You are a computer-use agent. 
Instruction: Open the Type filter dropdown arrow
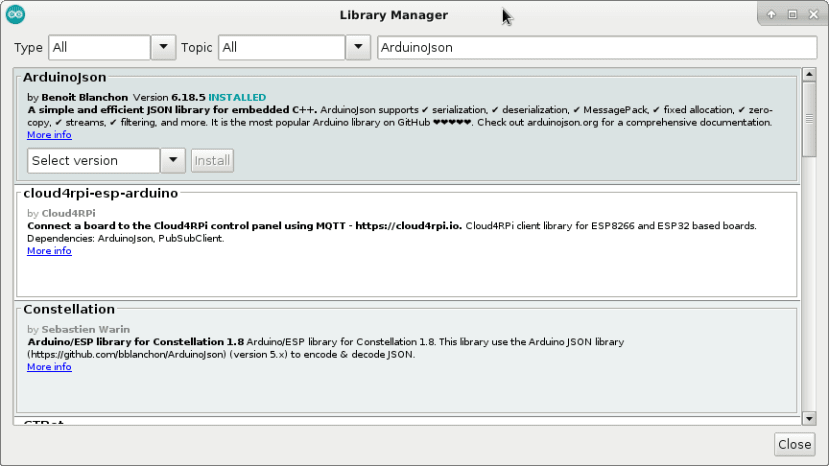point(163,48)
